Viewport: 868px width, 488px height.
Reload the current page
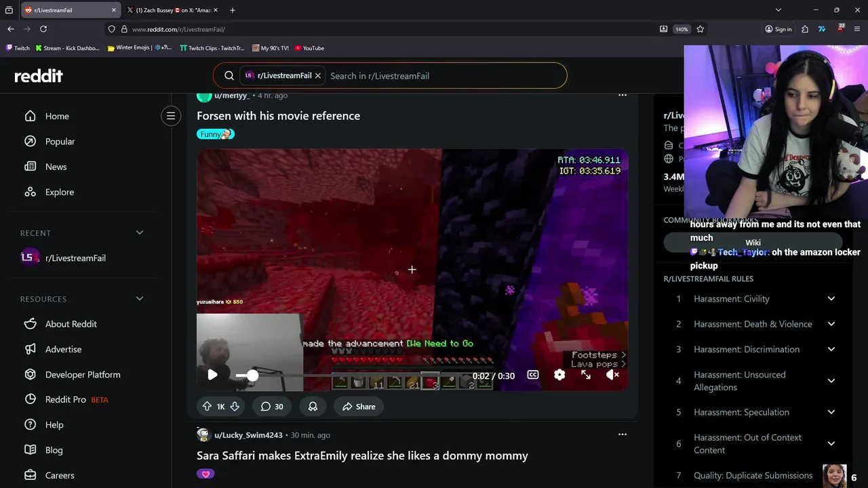pyautogui.click(x=43, y=29)
